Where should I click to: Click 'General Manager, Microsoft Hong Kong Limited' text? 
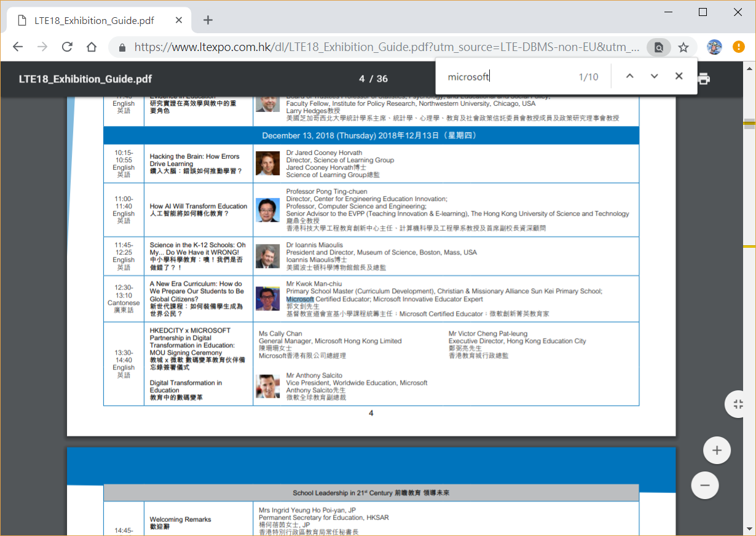coord(330,341)
